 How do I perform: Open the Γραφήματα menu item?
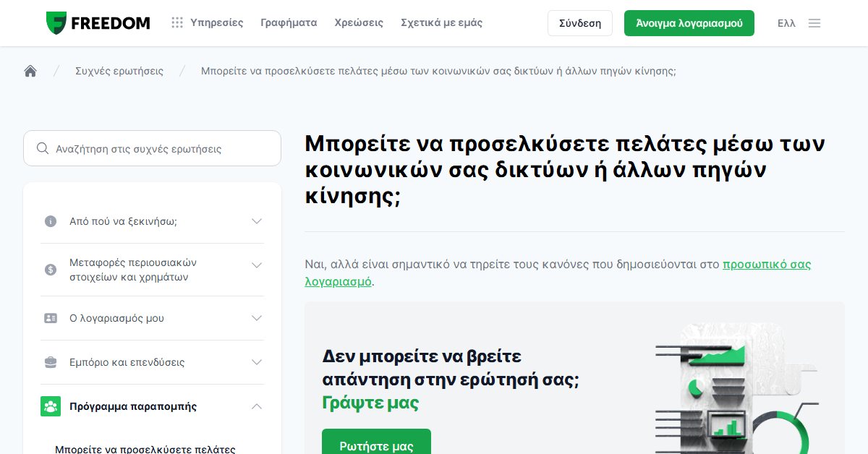[x=289, y=23]
